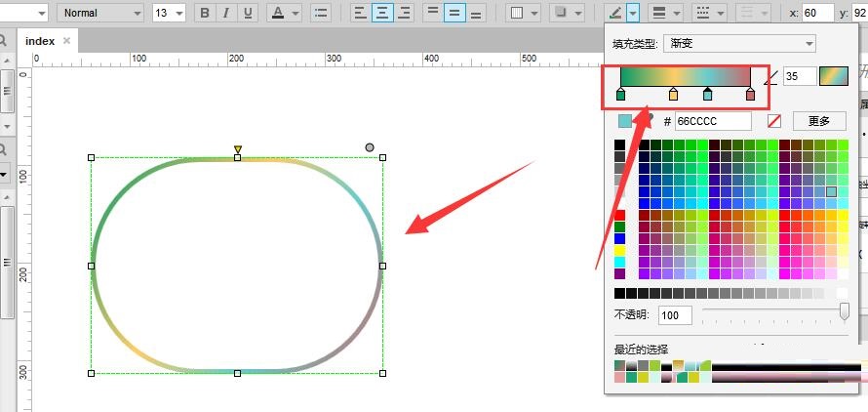This screenshot has height=412, width=868.
Task: Click the hex color 66CCCC field
Action: point(712,121)
